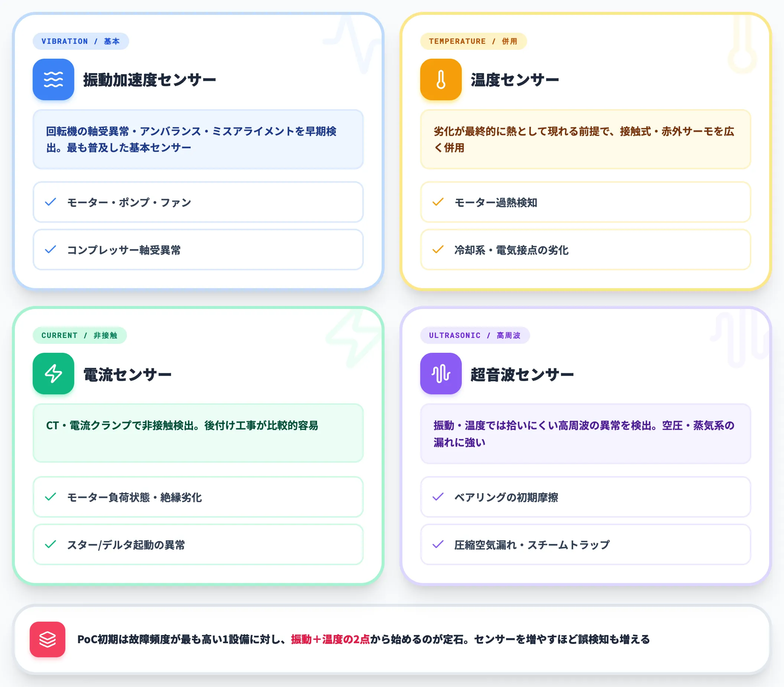
Task: Click the 圧縮空気漏れ・スチームトラップ list text
Action: coord(532,545)
